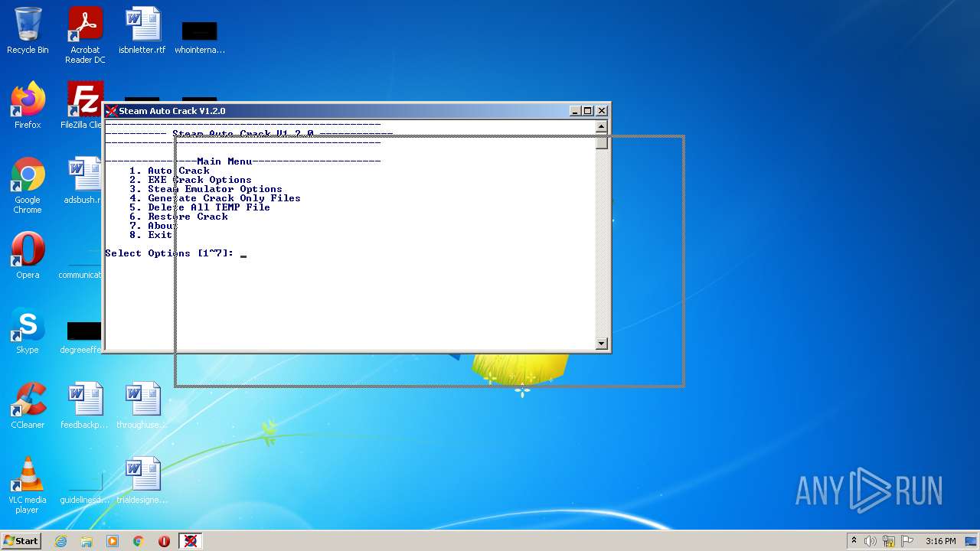Click the '8. Exit' menu line
This screenshot has height=551, width=980.
pyautogui.click(x=151, y=235)
